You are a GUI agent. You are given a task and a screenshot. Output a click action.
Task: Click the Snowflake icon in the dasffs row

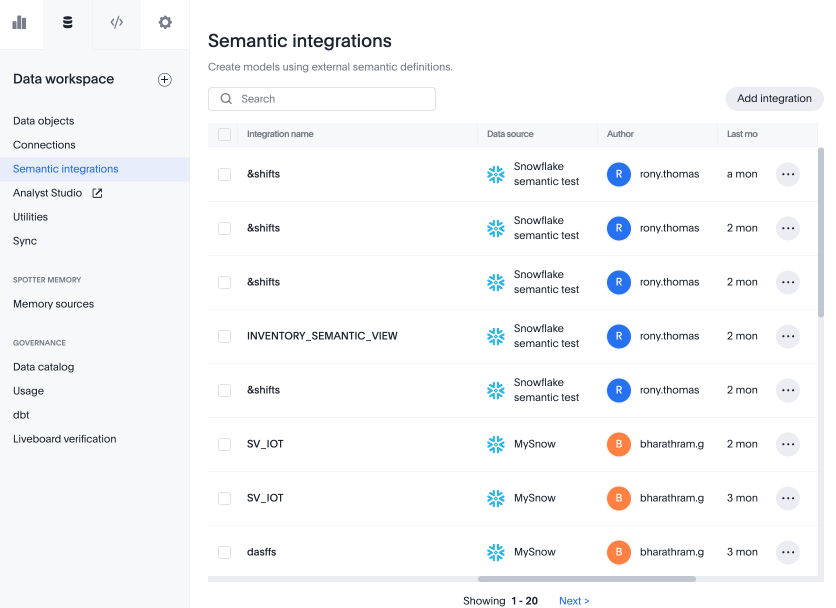[496, 552]
